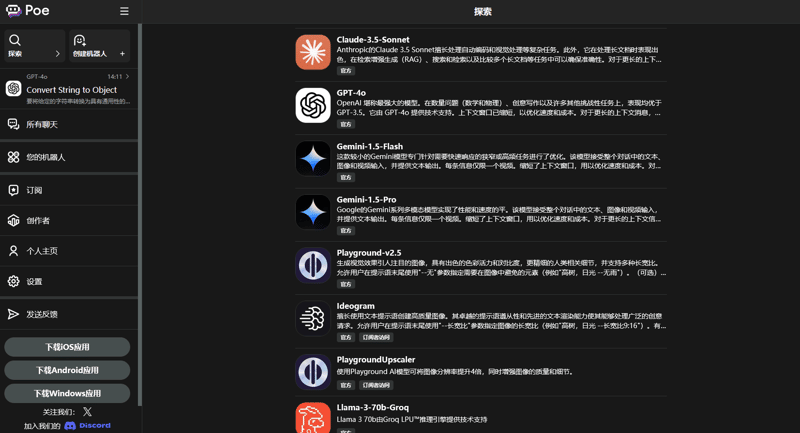Open 所有聊天 in the sidebar
This screenshot has width=800, height=433.
(x=42, y=125)
